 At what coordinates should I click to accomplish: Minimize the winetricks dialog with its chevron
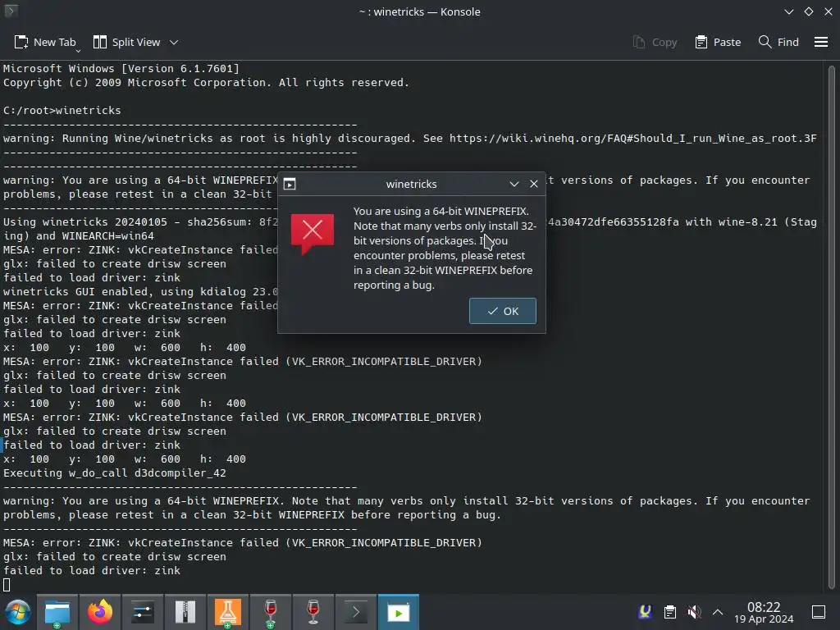point(514,184)
